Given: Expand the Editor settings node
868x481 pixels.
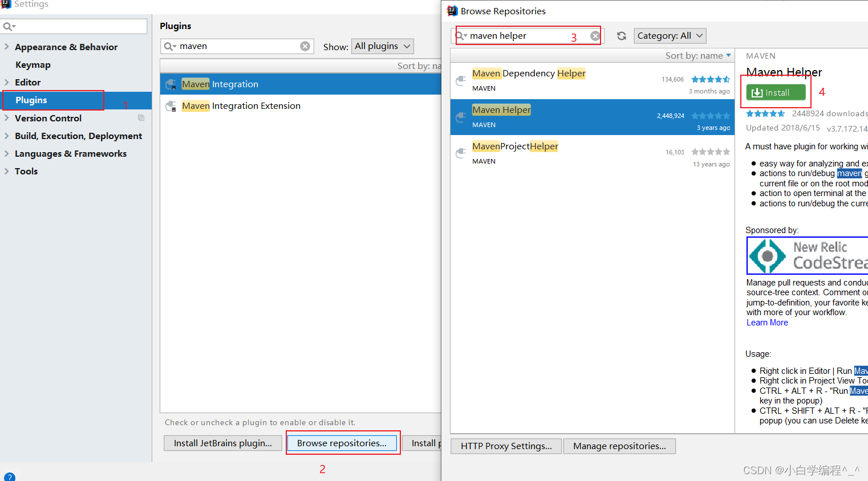Looking at the screenshot, I should pos(7,82).
